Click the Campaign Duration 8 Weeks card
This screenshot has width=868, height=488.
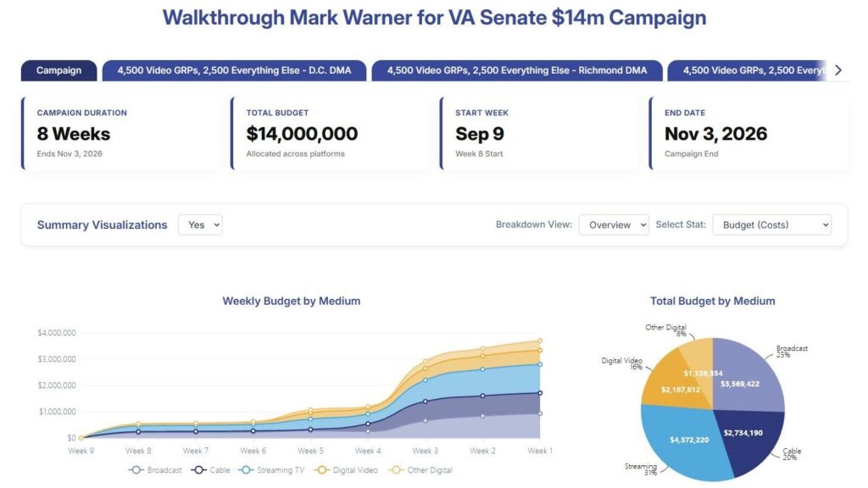click(120, 133)
